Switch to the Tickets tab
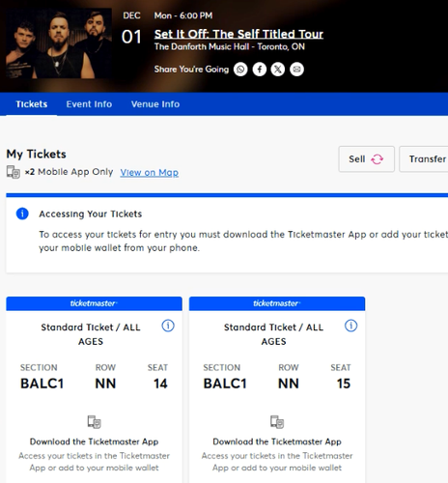This screenshot has height=483, width=448. pyautogui.click(x=32, y=104)
